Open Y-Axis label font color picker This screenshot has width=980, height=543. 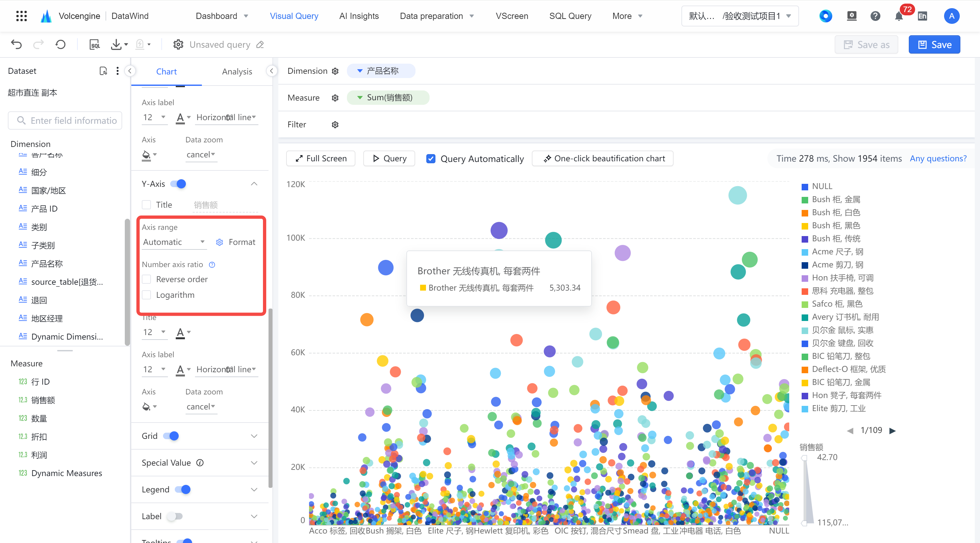click(x=183, y=370)
